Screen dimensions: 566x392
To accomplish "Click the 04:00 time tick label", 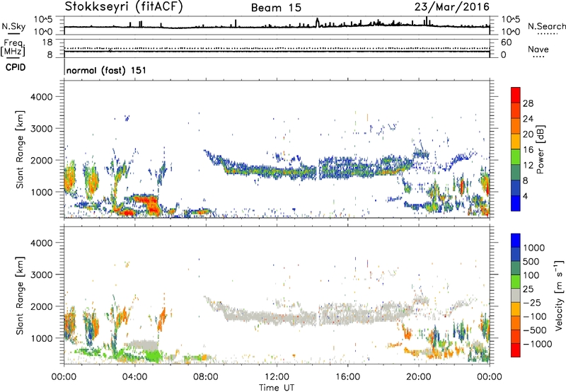I will (x=134, y=377).
